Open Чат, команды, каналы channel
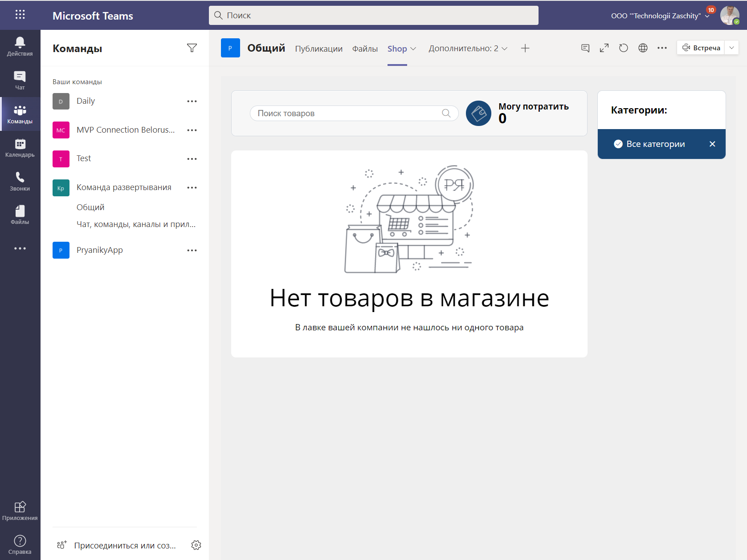This screenshot has height=560, width=747. (136, 224)
